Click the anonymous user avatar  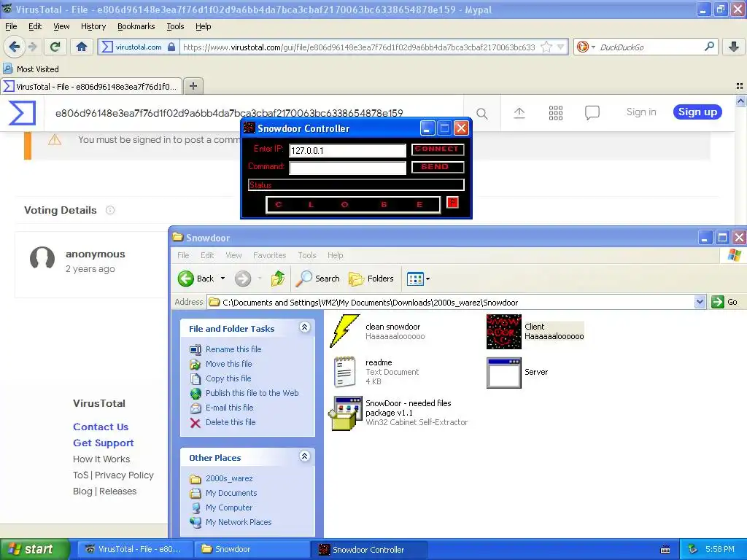click(42, 258)
